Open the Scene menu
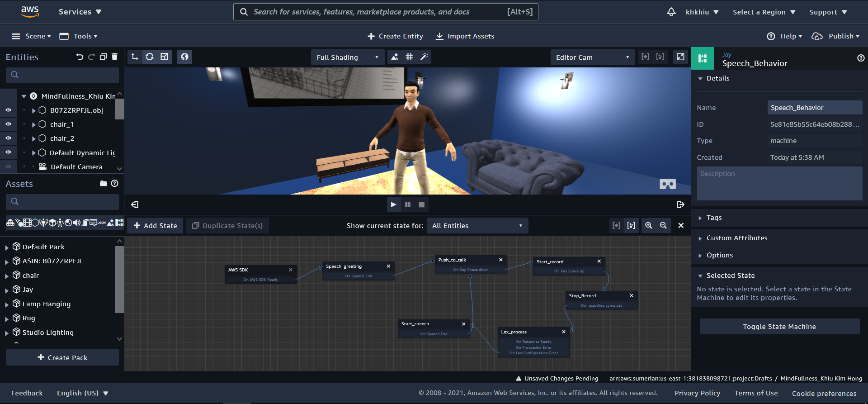This screenshot has height=404, width=868. [x=31, y=36]
